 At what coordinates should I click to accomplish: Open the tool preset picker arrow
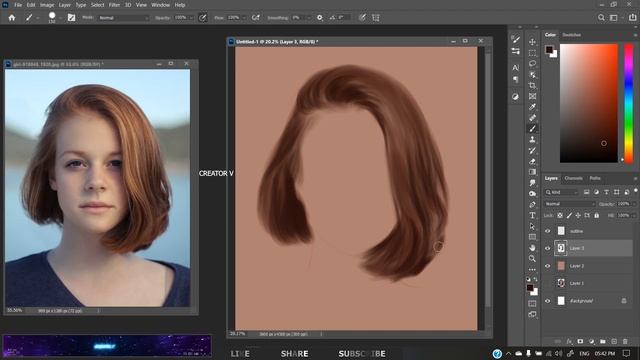[x=38, y=18]
